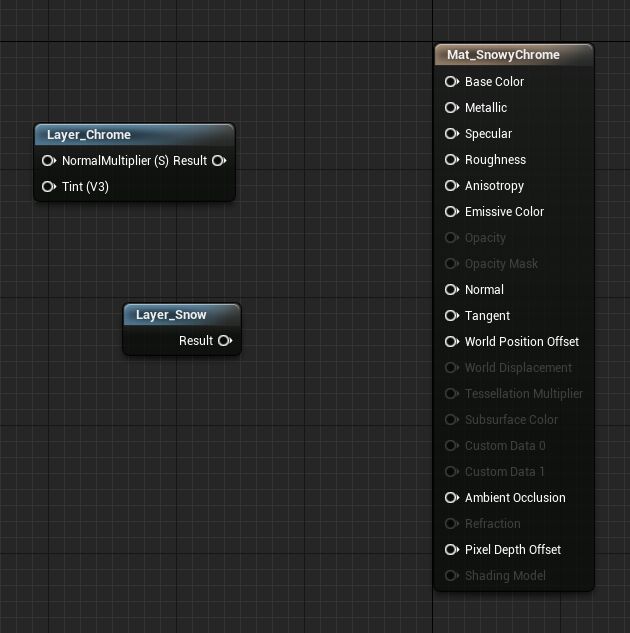
Task: Click the Tint (V3) input pin
Action: 49,187
